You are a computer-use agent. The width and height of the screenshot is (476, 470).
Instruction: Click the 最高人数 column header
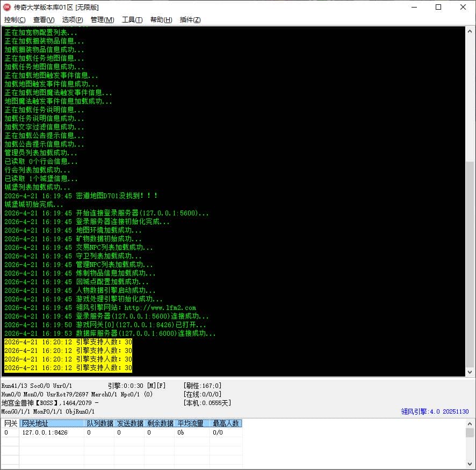point(226,423)
